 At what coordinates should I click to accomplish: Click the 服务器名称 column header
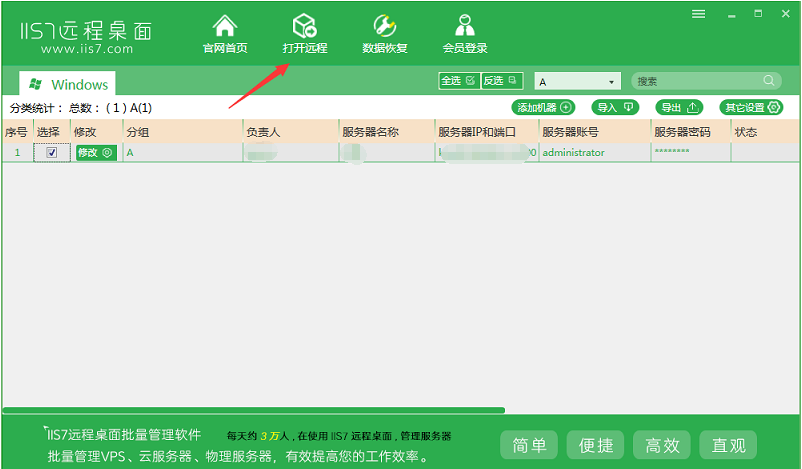[387, 132]
